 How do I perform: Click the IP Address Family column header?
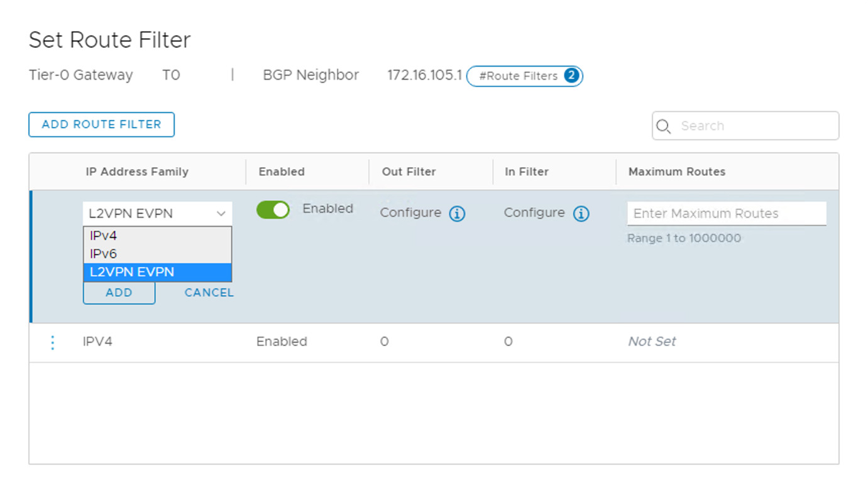pyautogui.click(x=137, y=171)
